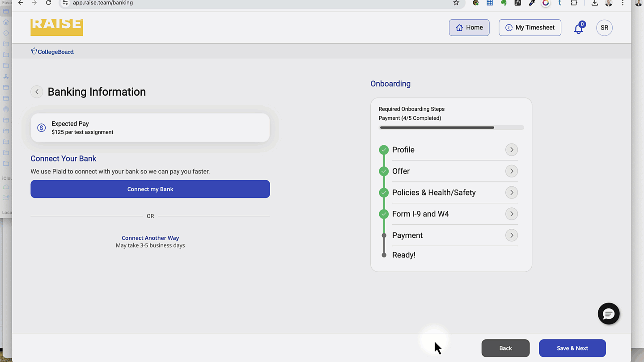Open the chat support bubble

[x=608, y=314]
